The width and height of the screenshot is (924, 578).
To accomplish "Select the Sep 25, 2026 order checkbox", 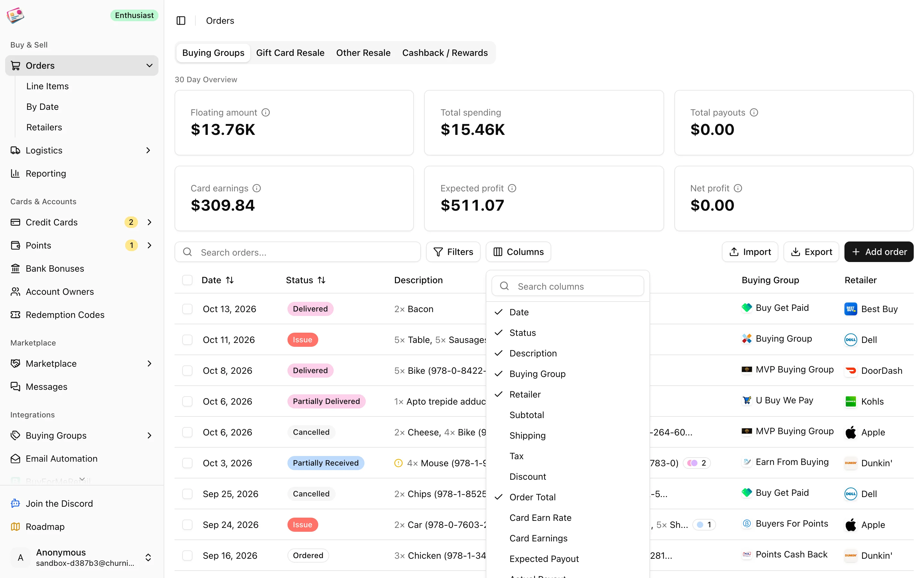I will coord(187,494).
